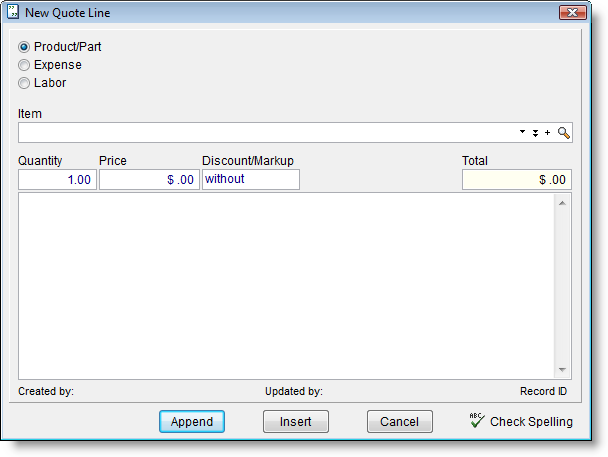Focus the Quantity input field
The height and width of the screenshot is (457, 608).
click(57, 180)
